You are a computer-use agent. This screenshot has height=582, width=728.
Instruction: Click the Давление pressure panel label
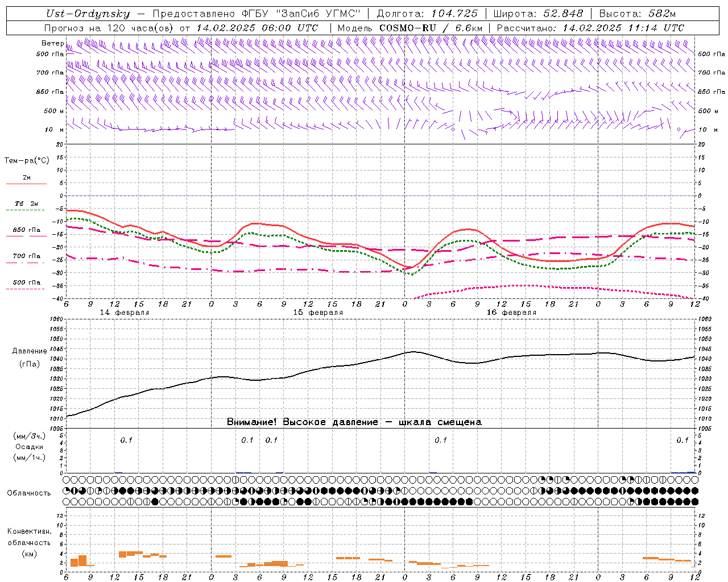30,351
